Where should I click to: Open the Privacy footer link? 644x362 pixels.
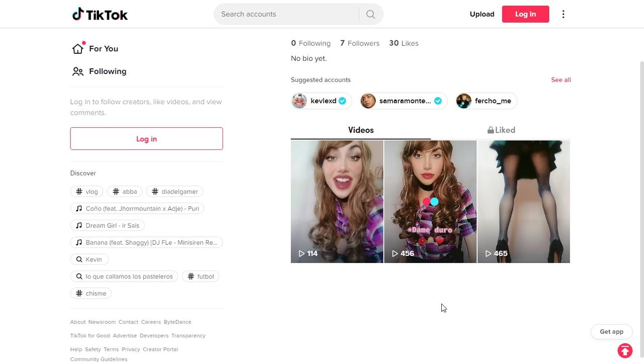[131, 349]
